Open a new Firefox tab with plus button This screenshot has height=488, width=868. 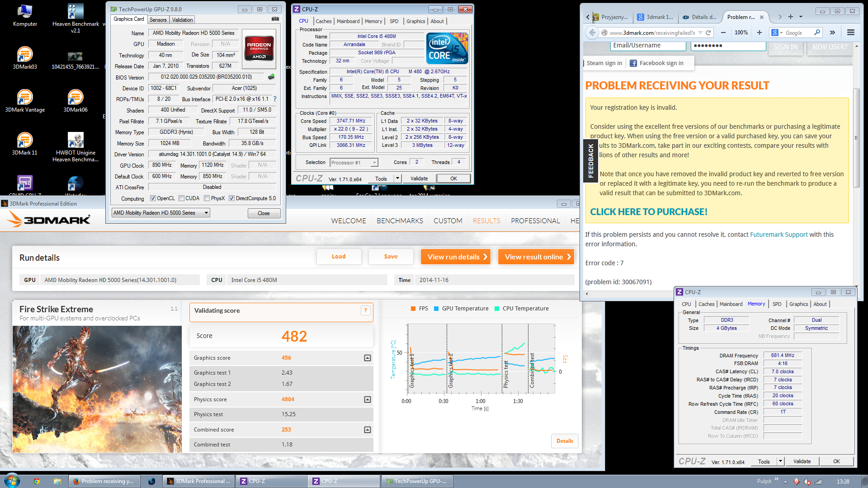click(x=791, y=17)
